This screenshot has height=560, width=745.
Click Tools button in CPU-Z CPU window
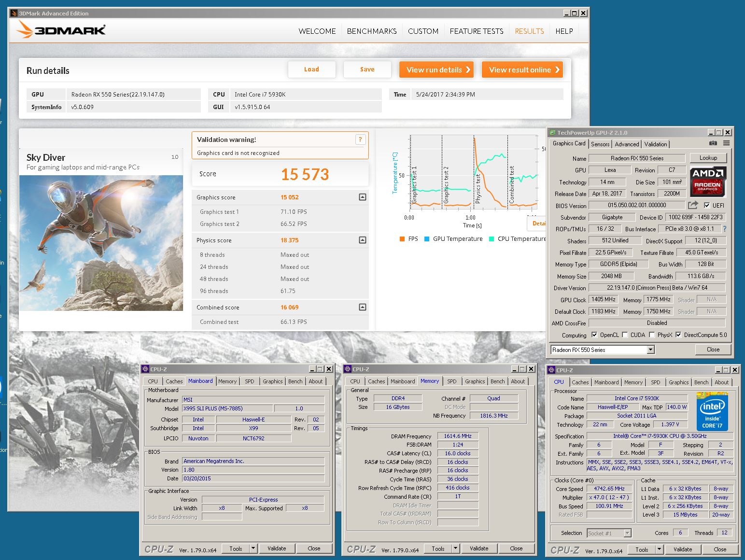tap(642, 549)
